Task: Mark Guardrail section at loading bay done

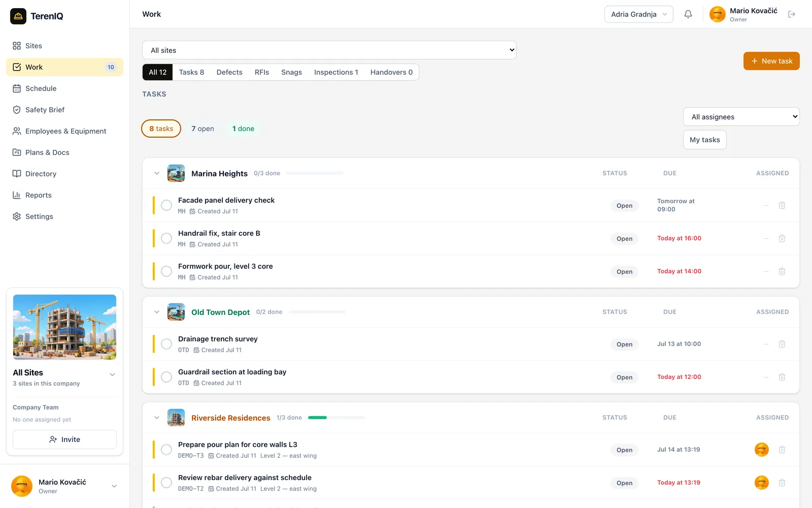Action: coord(166,377)
